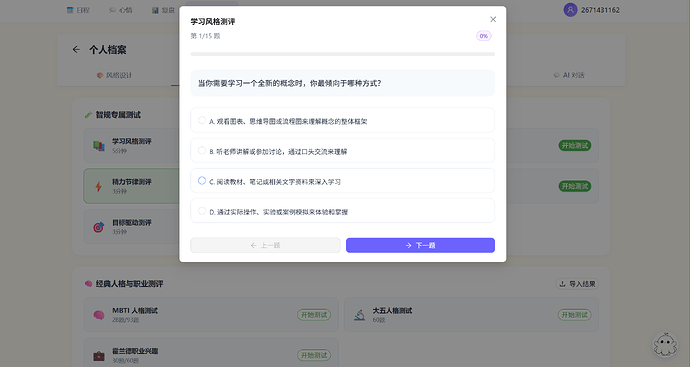This screenshot has width=690, height=367.
Task: Click 开始测试 on the 学习风格测评 row
Action: (x=575, y=145)
